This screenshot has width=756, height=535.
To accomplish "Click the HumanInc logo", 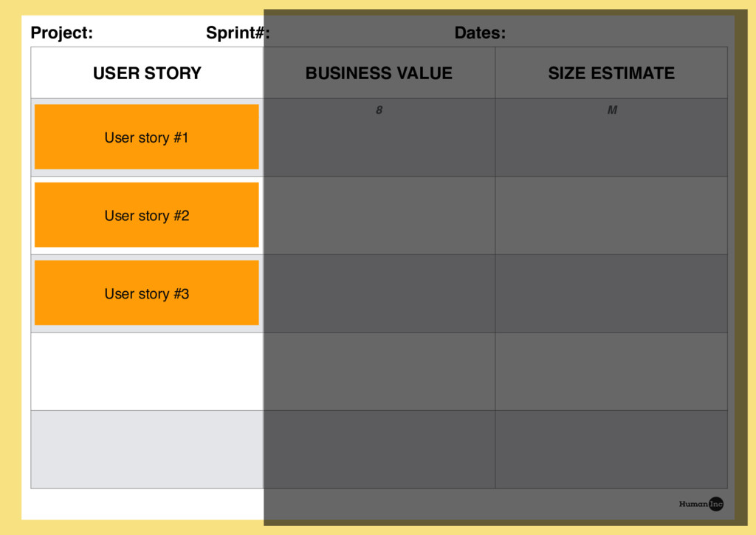I will (x=701, y=504).
